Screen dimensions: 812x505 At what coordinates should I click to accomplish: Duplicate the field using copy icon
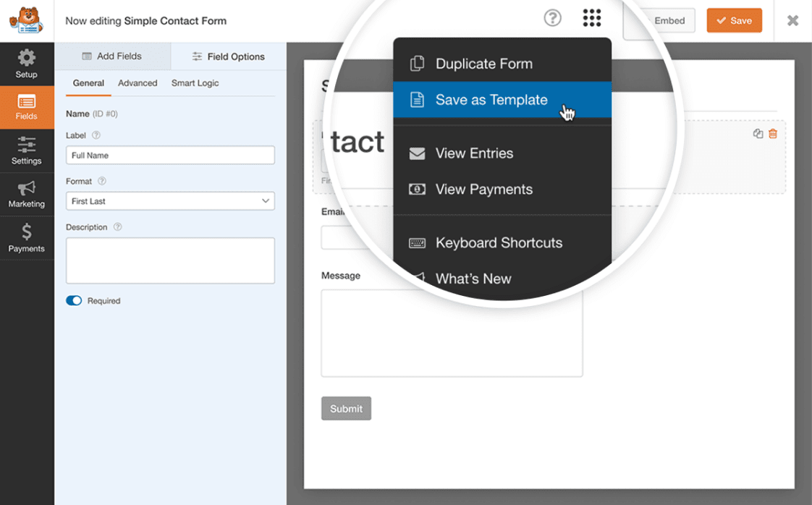point(758,134)
